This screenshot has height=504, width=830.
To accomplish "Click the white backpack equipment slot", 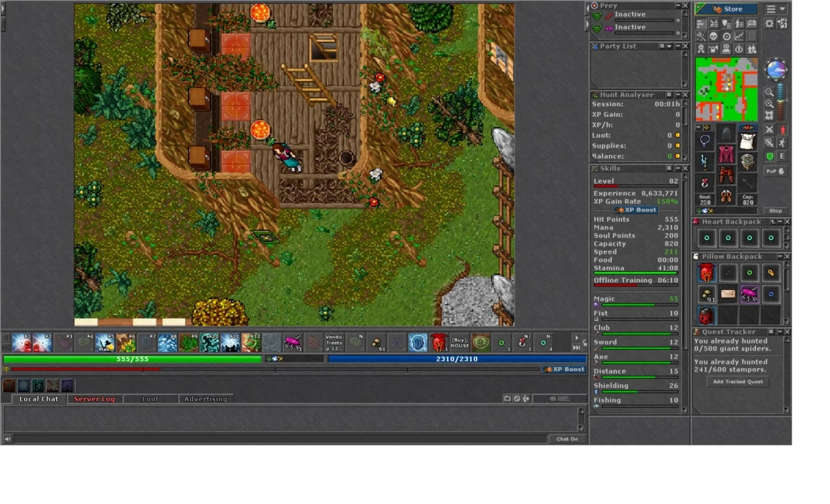I will pos(748,141).
